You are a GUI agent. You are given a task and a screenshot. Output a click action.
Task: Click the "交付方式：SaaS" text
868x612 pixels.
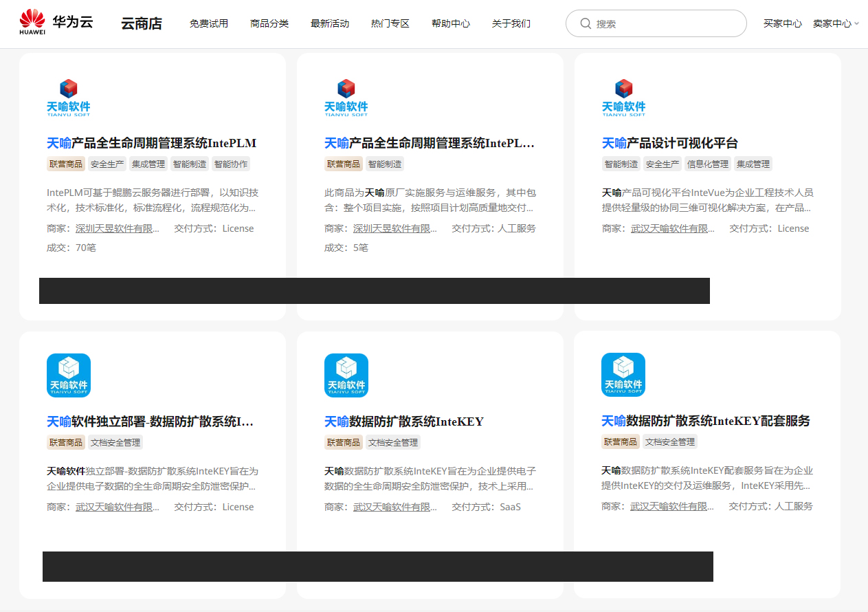point(486,507)
